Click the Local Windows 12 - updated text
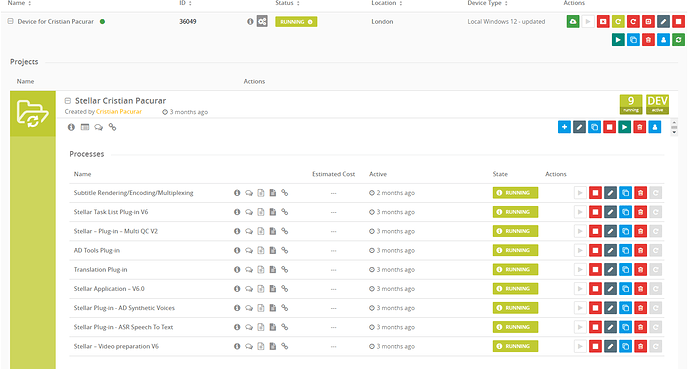The width and height of the screenshot is (690, 369). [506, 22]
